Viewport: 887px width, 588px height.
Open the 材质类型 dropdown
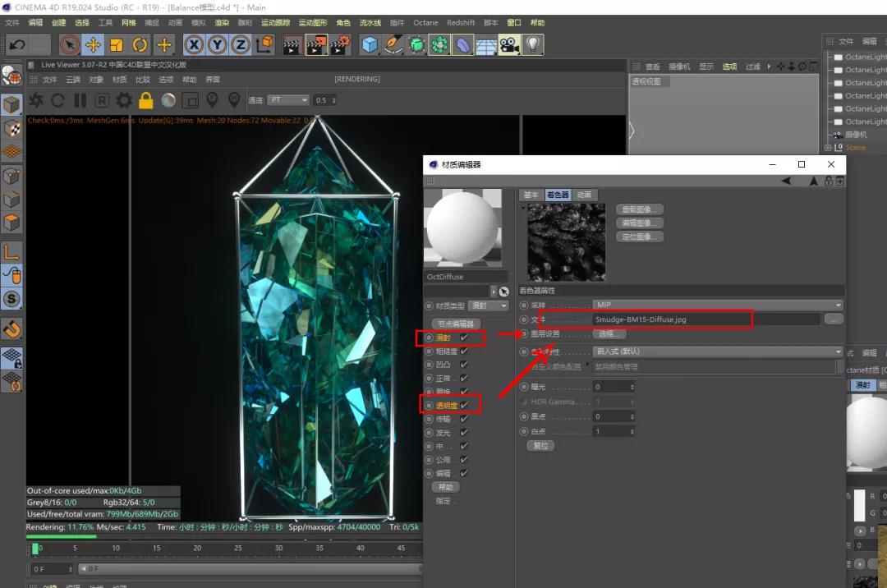pyautogui.click(x=489, y=305)
